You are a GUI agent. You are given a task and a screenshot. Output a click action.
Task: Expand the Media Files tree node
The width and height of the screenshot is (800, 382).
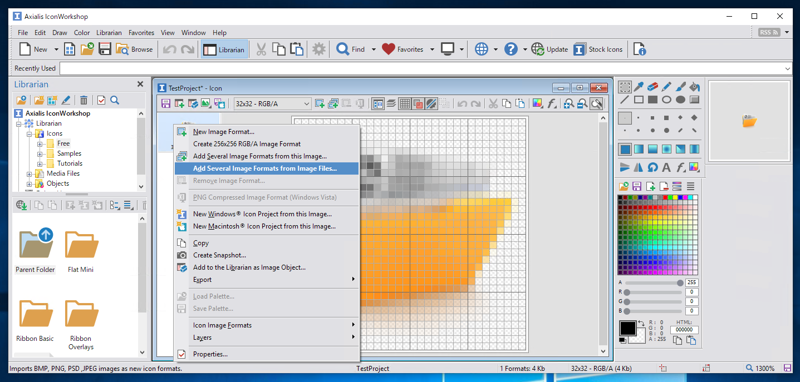(x=30, y=173)
